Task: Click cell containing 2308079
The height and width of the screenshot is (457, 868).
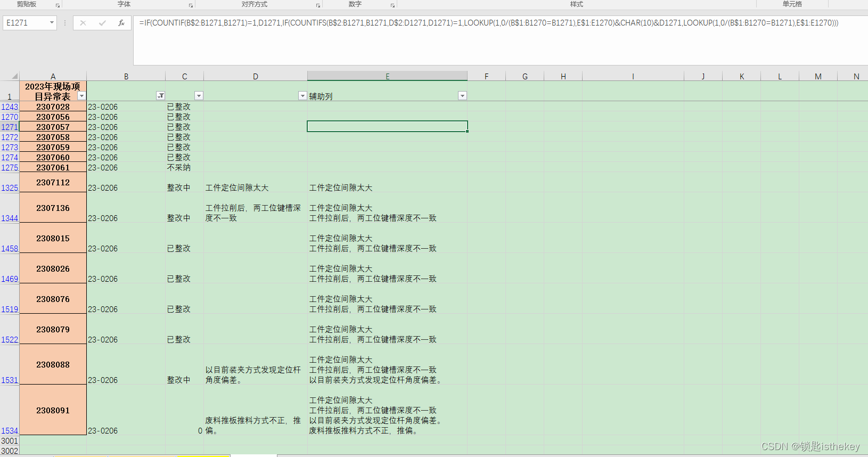Action: [53, 329]
